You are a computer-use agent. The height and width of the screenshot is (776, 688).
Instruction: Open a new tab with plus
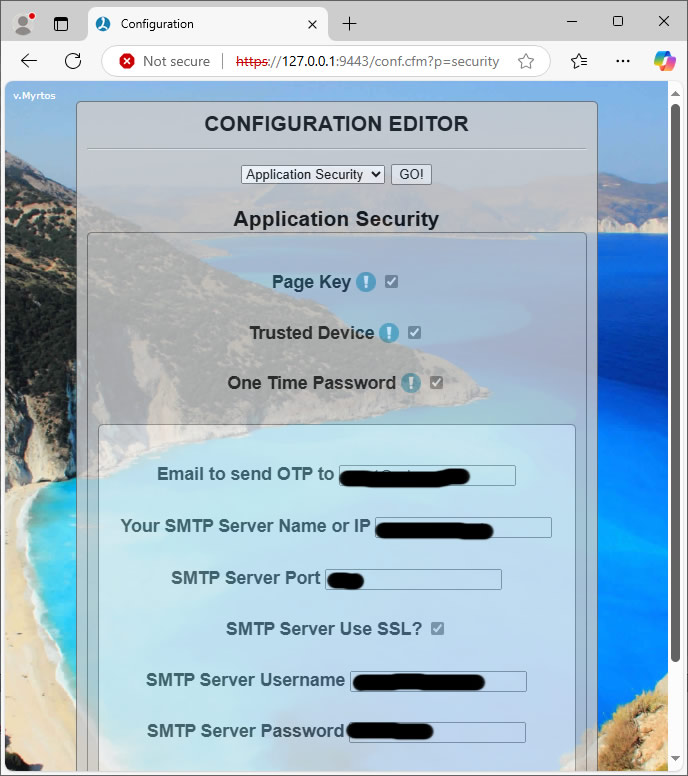tap(349, 24)
